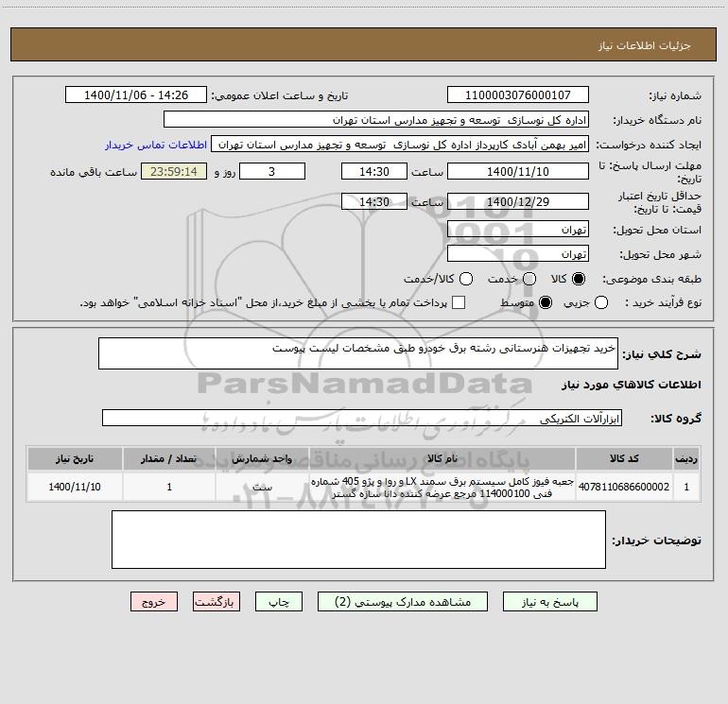Click the product name cell جعبه فیوز کامل
This screenshot has height=704, width=728.
coord(442,487)
